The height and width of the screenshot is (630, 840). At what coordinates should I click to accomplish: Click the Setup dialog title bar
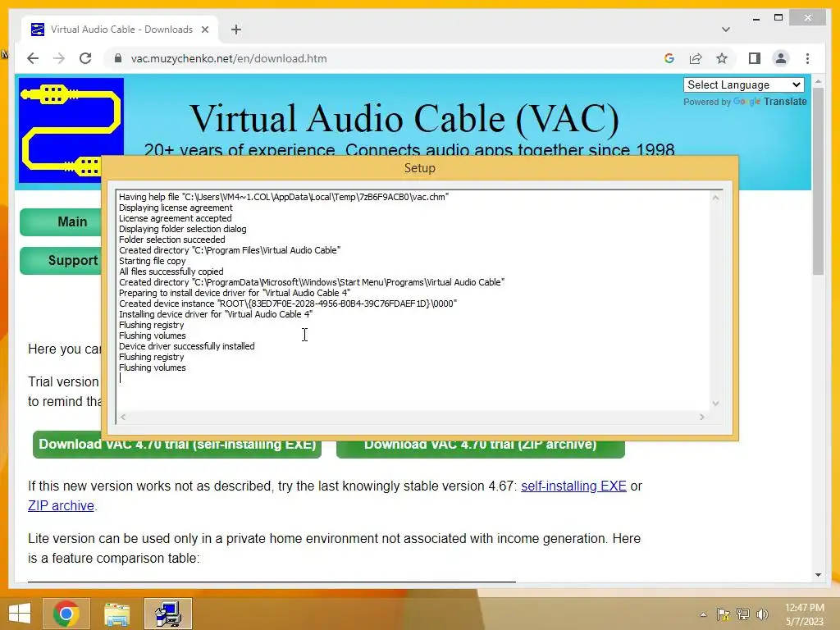pos(419,168)
